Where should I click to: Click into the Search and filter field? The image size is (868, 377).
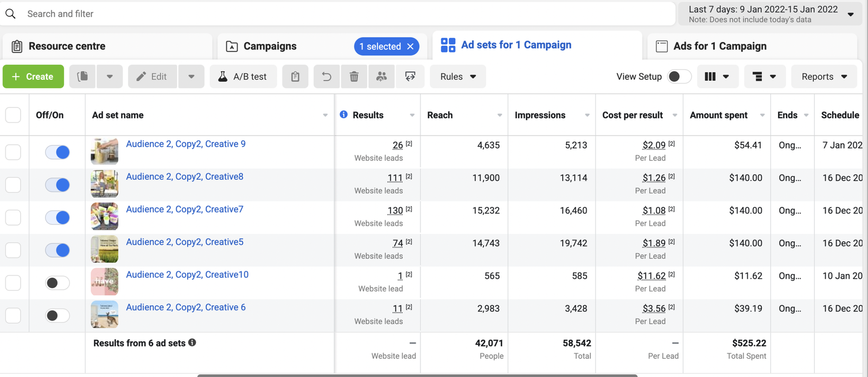click(x=325, y=14)
